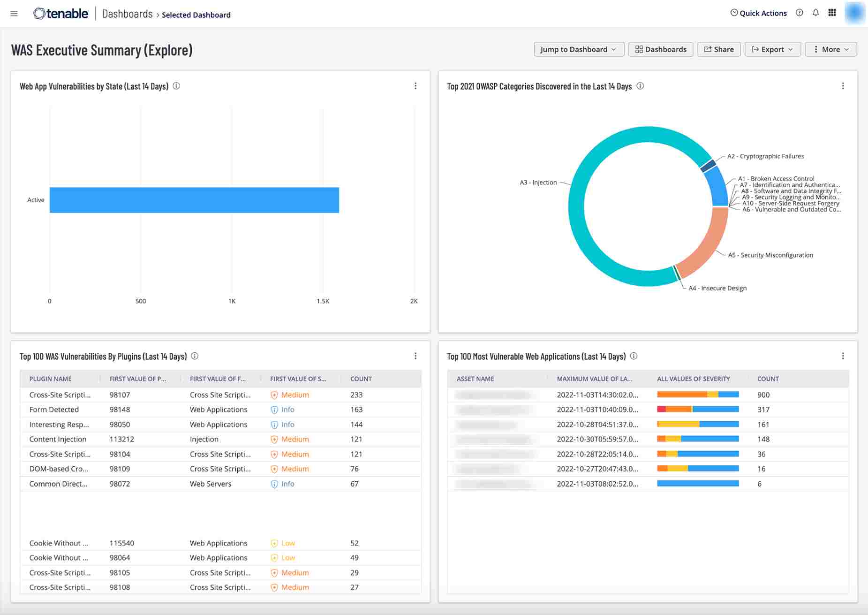Image resolution: width=868 pixels, height=615 pixels.
Task: Open the More dropdown menu
Action: pos(830,49)
